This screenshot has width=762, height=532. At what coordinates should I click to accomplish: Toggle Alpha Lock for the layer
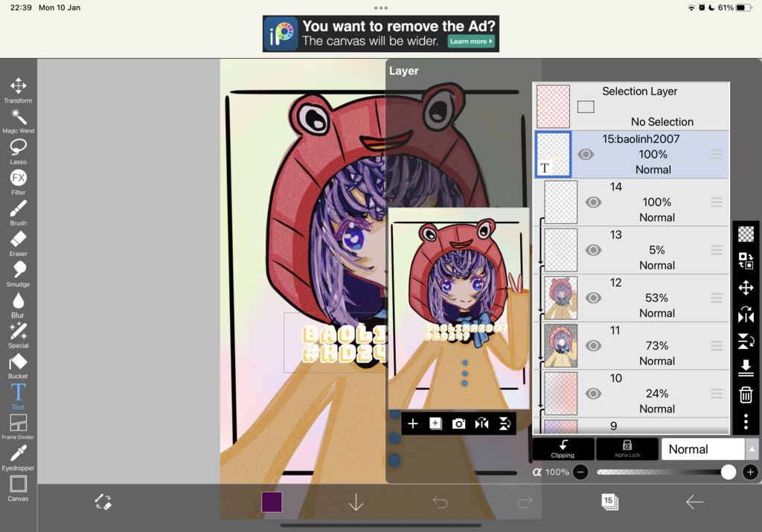tap(627, 449)
